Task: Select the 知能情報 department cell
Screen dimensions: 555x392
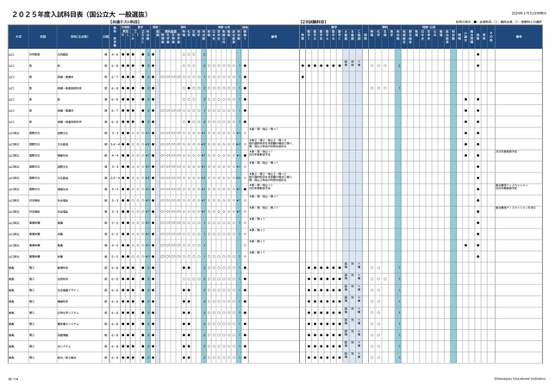Action: [64, 334]
